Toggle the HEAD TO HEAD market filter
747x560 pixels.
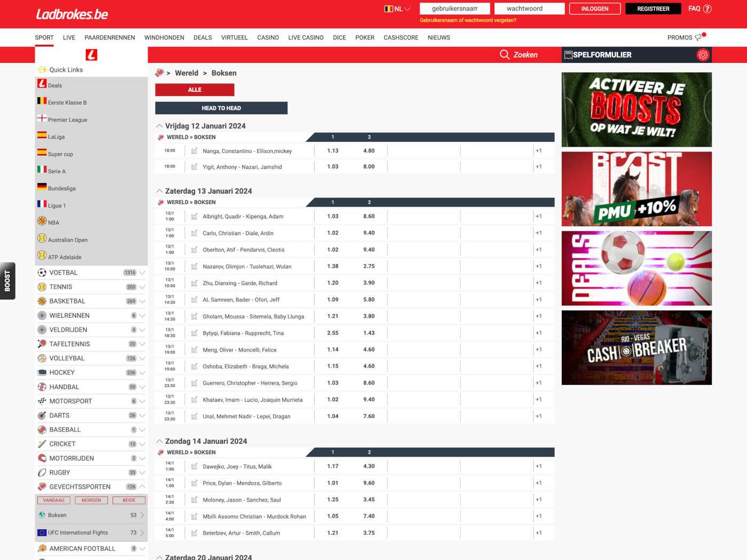pyautogui.click(x=221, y=108)
